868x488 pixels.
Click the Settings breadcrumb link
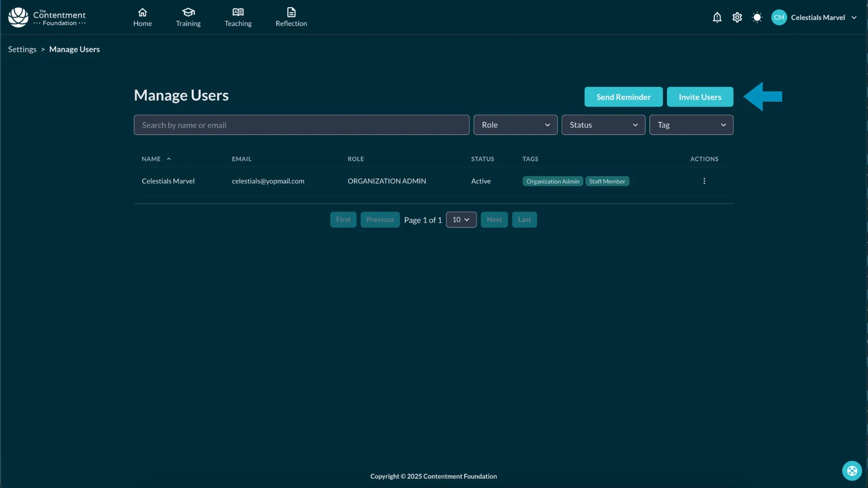click(22, 49)
